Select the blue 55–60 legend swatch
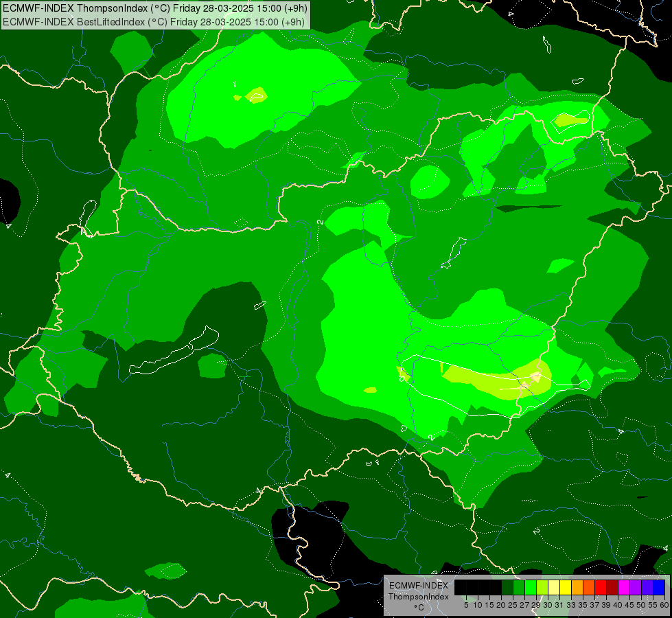 click(659, 587)
